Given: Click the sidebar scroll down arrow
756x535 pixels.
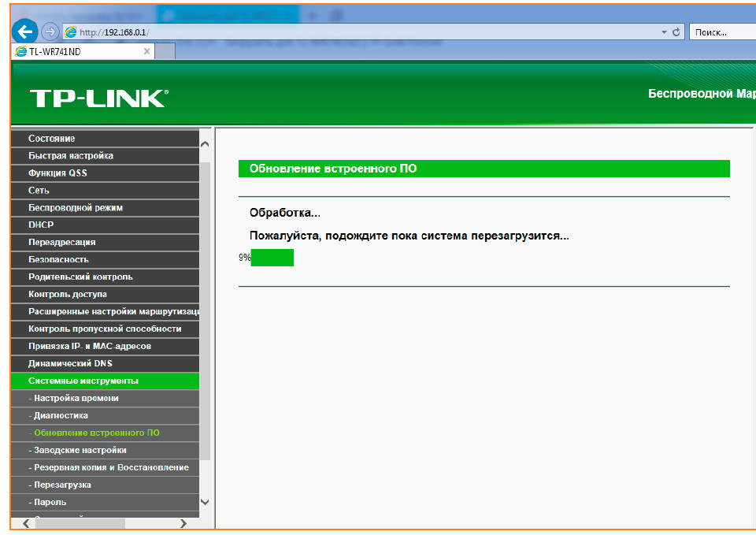Looking at the screenshot, I should [205, 502].
